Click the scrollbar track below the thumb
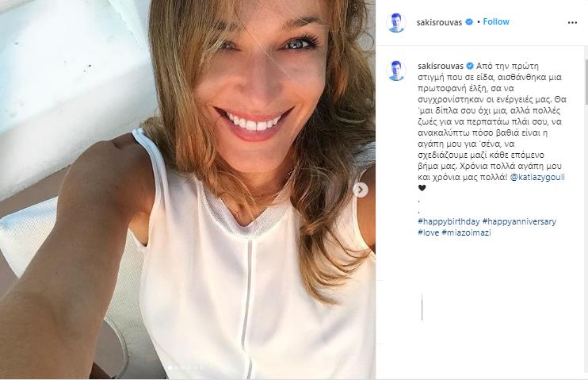The image size is (588, 380). pyautogui.click(x=586, y=240)
